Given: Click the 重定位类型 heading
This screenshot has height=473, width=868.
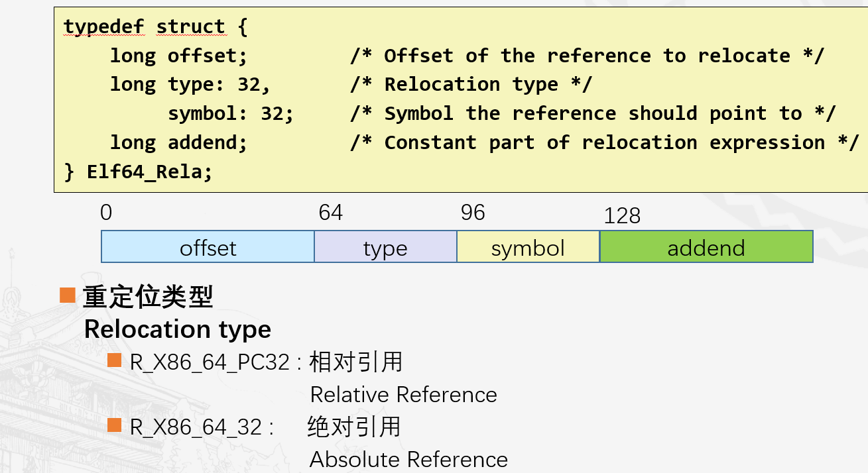Looking at the screenshot, I should click(x=148, y=297).
